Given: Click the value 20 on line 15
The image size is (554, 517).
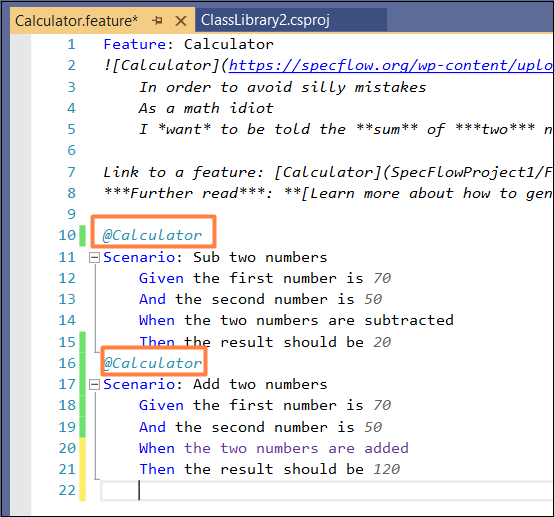Looking at the screenshot, I should click(382, 342).
